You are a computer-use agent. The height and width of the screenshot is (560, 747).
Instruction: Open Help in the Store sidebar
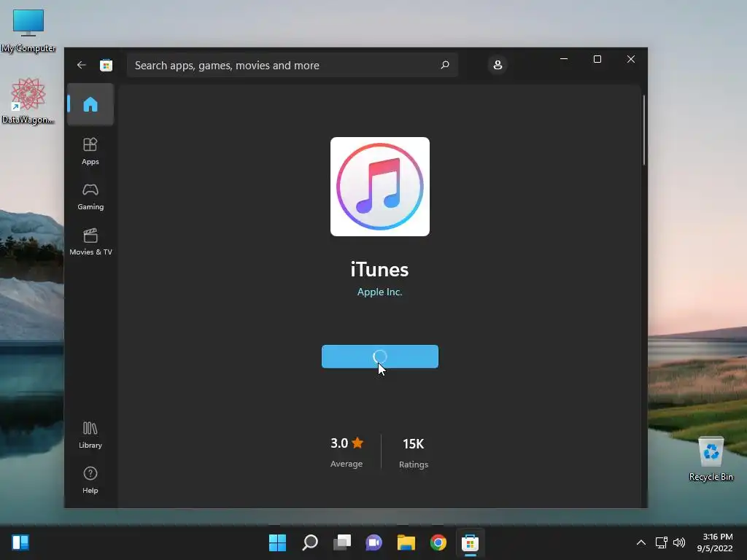pyautogui.click(x=90, y=480)
